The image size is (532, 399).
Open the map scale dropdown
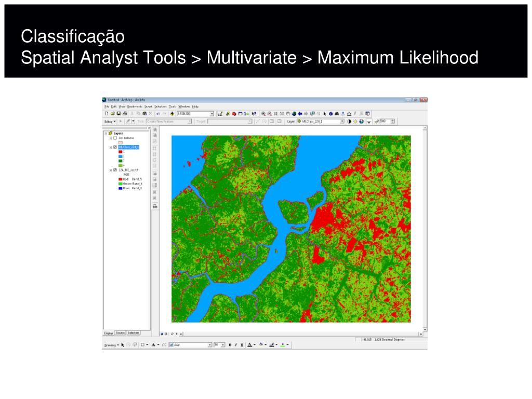pyautogui.click(x=212, y=113)
